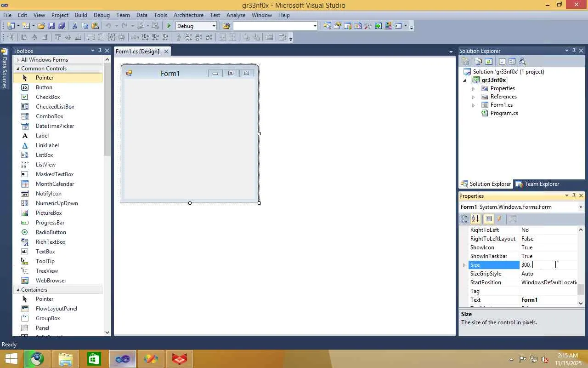588x368 pixels.
Task: Refresh the Solution Explorer
Action: pos(489,61)
